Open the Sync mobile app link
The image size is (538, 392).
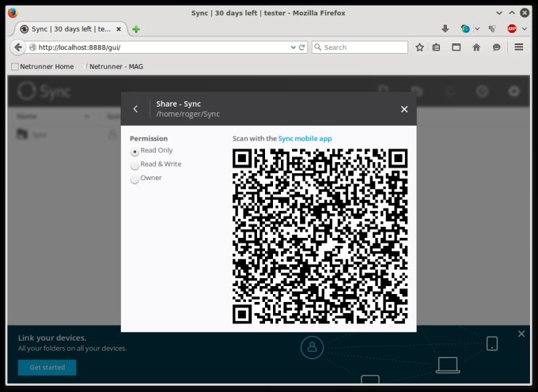[305, 138]
